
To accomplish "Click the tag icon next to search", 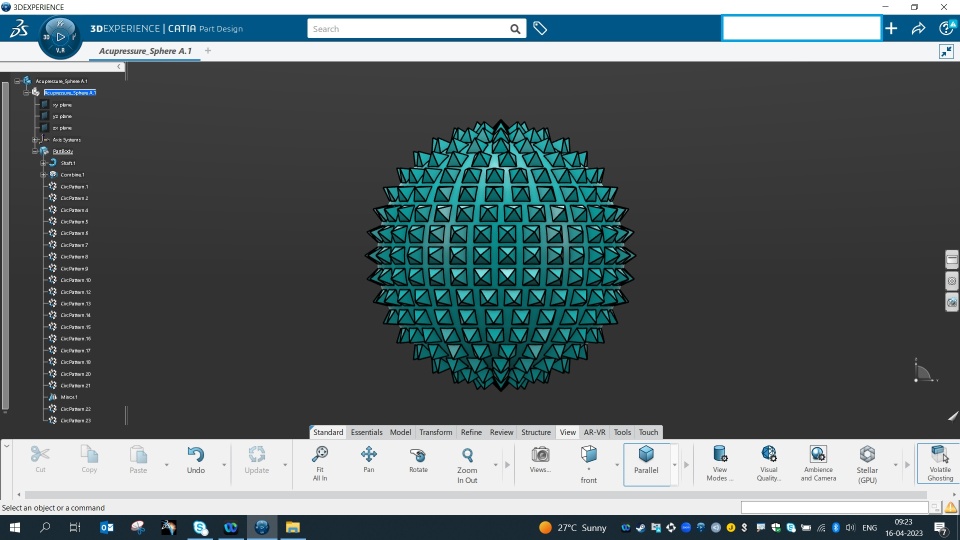I will tap(540, 29).
